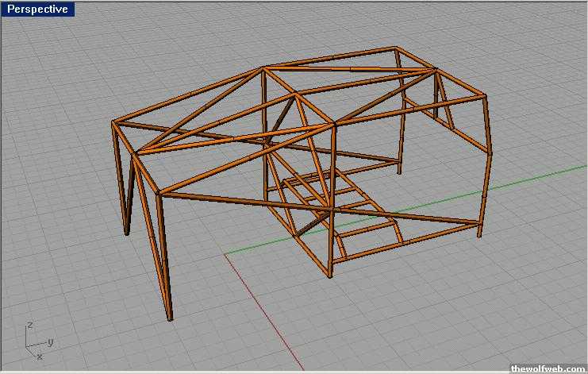
Task: Click the Perspective viewport title label
Action: (37, 10)
